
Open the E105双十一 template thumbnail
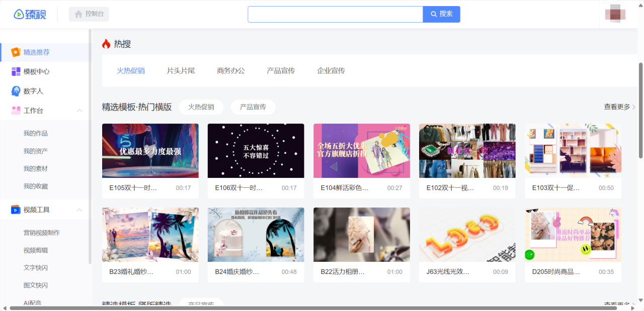tap(150, 151)
